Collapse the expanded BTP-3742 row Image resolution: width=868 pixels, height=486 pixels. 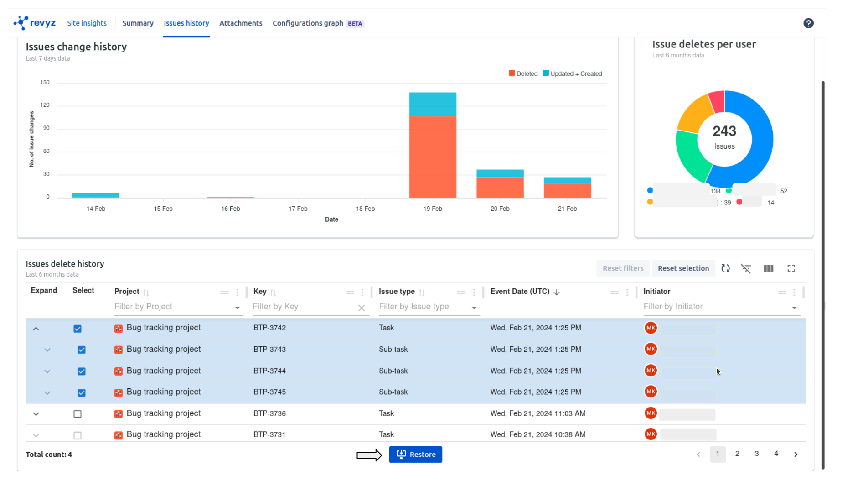[36, 329]
